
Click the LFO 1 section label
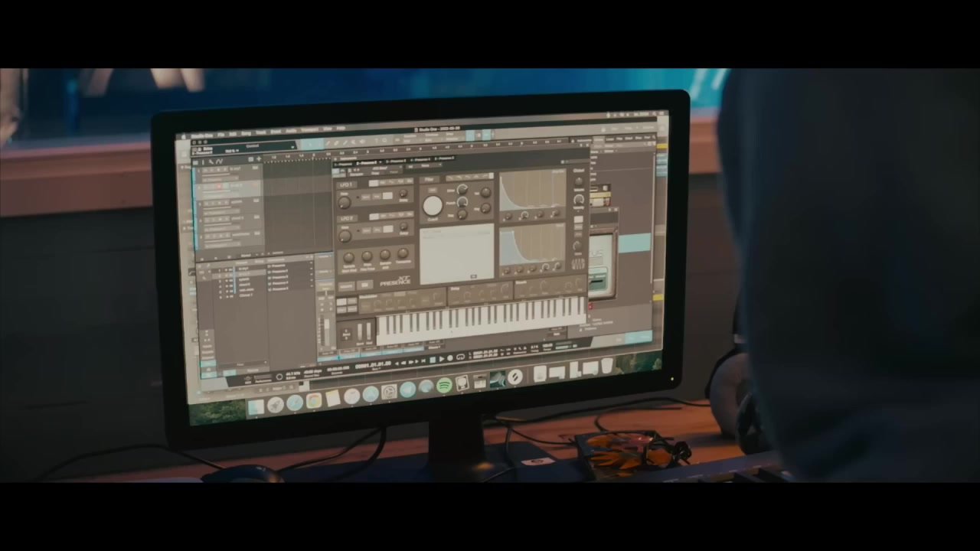pyautogui.click(x=346, y=185)
